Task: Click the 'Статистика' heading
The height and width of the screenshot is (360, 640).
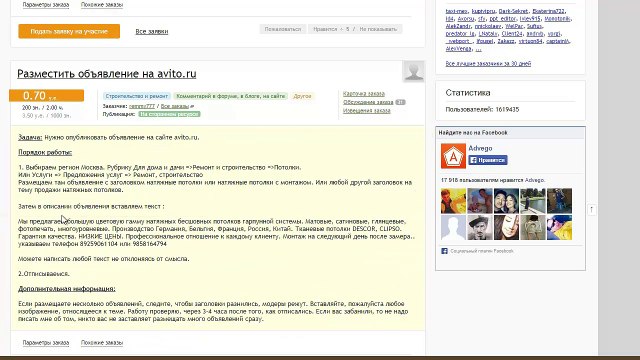Action: click(468, 93)
